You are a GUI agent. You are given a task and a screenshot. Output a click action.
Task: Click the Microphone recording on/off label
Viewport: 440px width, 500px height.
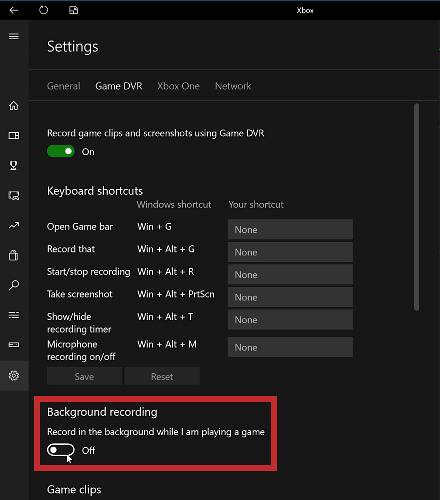coord(81,350)
